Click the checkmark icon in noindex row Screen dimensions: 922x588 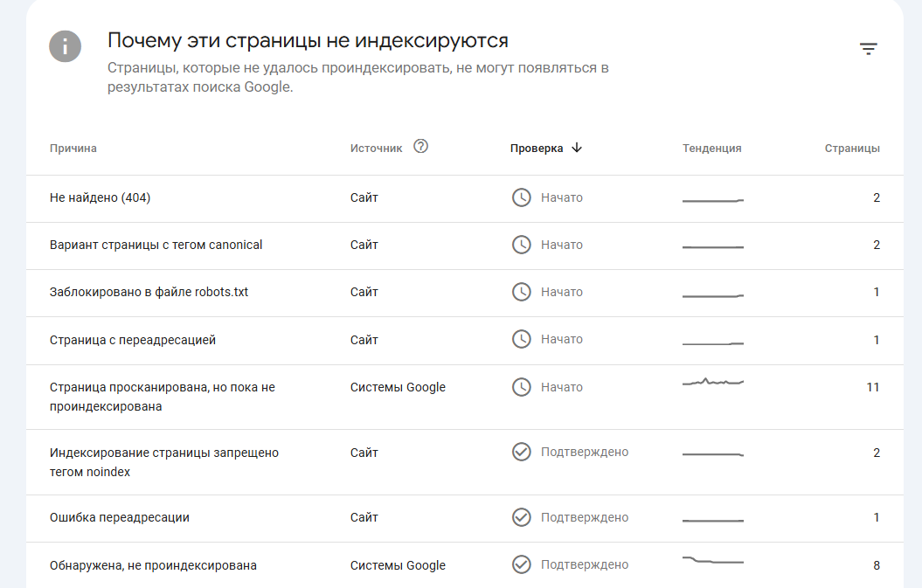pos(521,452)
